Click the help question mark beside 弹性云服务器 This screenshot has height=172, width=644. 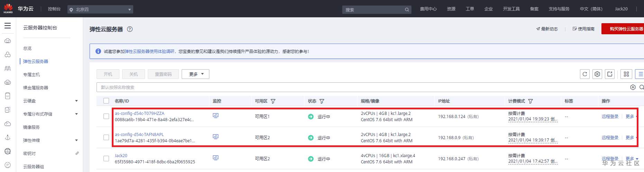130,29
